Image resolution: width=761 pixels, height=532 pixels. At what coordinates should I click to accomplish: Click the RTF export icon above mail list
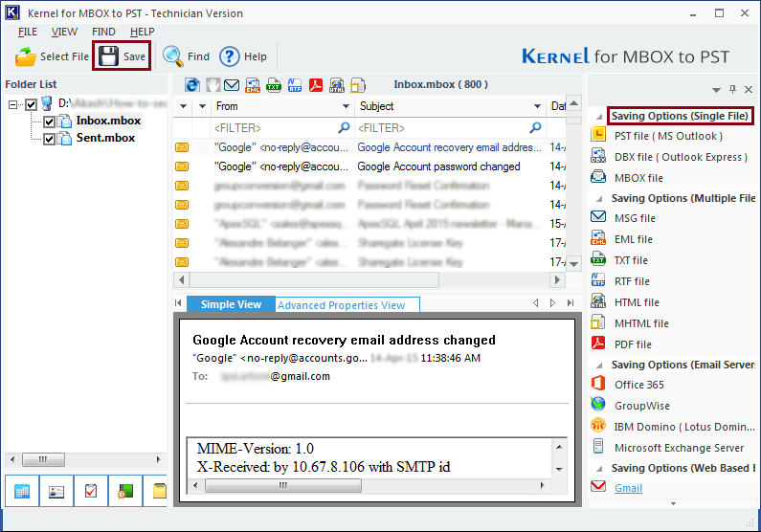pyautogui.click(x=295, y=85)
